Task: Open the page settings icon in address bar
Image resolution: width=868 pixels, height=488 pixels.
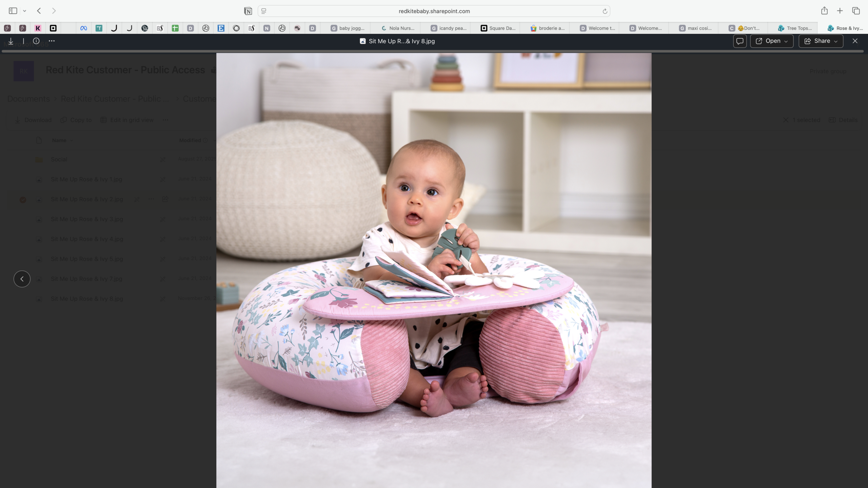Action: [x=264, y=11]
